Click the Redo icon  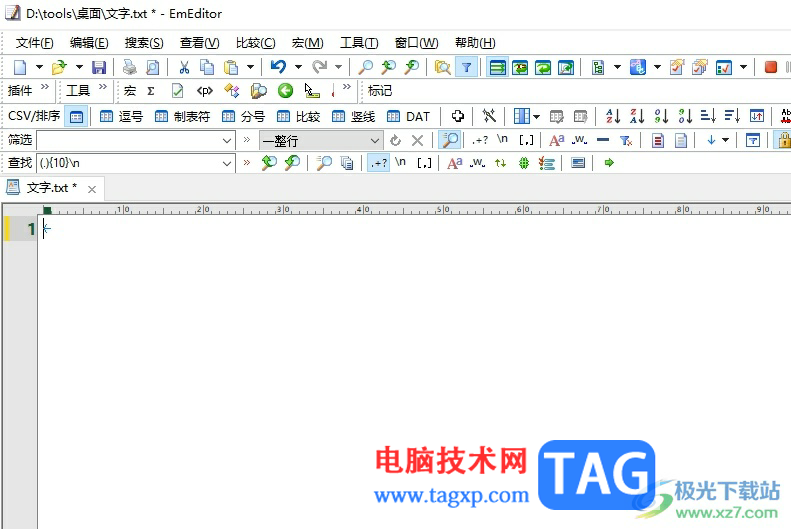click(319, 67)
